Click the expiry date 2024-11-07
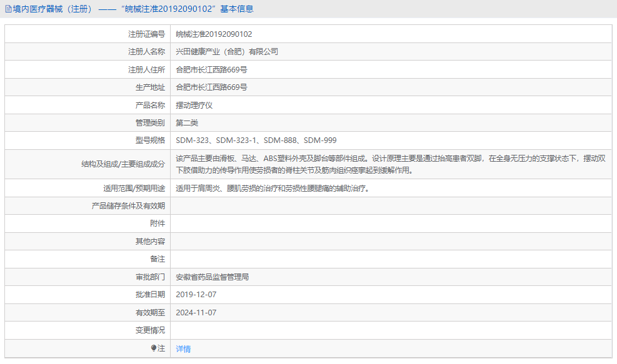Viewport: 617px width, 364px height. (x=196, y=312)
